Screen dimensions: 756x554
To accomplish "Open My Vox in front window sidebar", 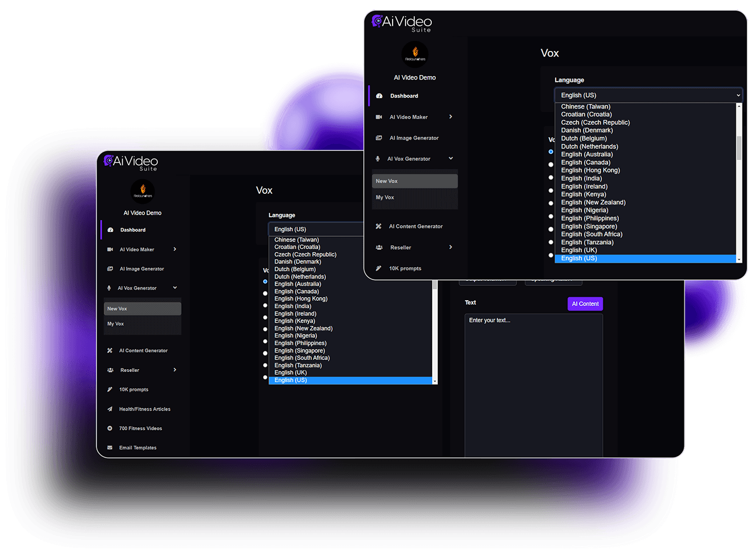I will (x=415, y=197).
